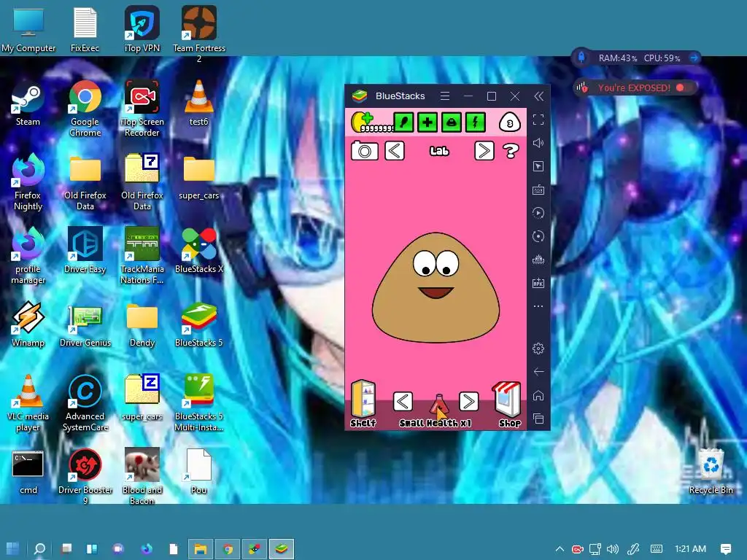Open the BlueStacks hamburger menu
Image resolution: width=747 pixels, height=560 pixels.
click(x=445, y=96)
